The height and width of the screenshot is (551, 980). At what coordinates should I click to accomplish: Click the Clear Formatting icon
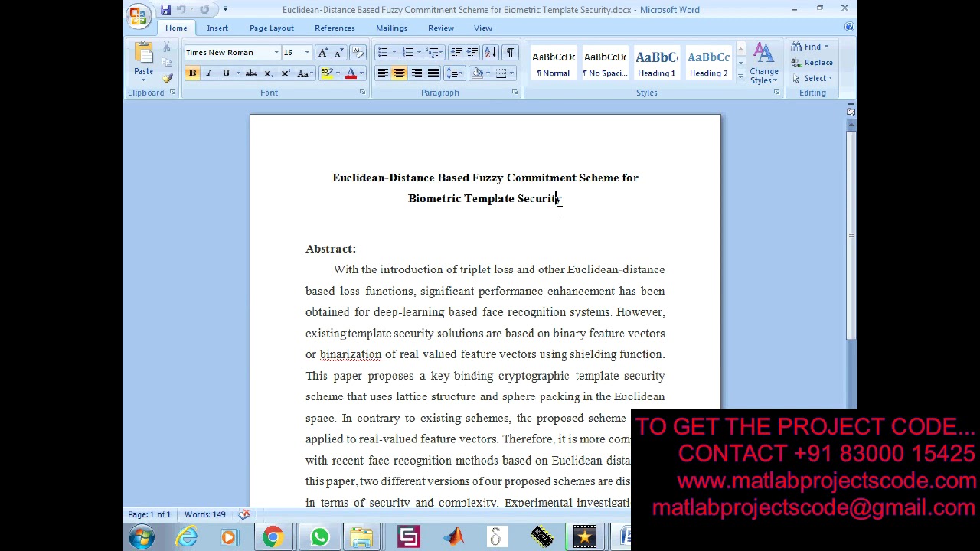(357, 53)
